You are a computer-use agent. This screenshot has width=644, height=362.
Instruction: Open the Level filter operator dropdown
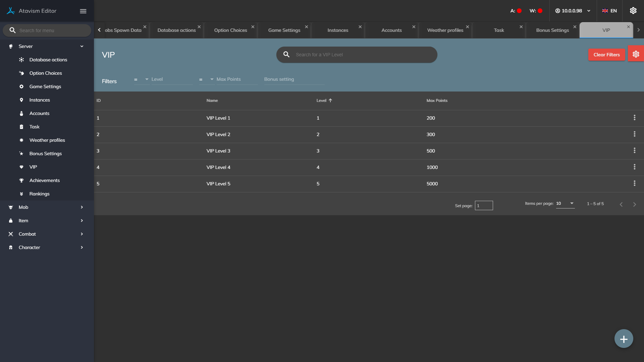click(x=142, y=79)
